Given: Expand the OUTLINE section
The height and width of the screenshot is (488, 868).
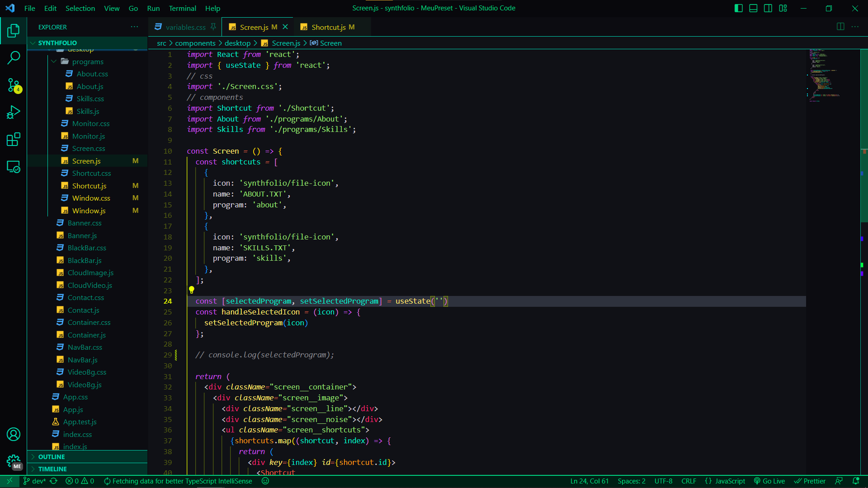Looking at the screenshot, I should [52, 457].
